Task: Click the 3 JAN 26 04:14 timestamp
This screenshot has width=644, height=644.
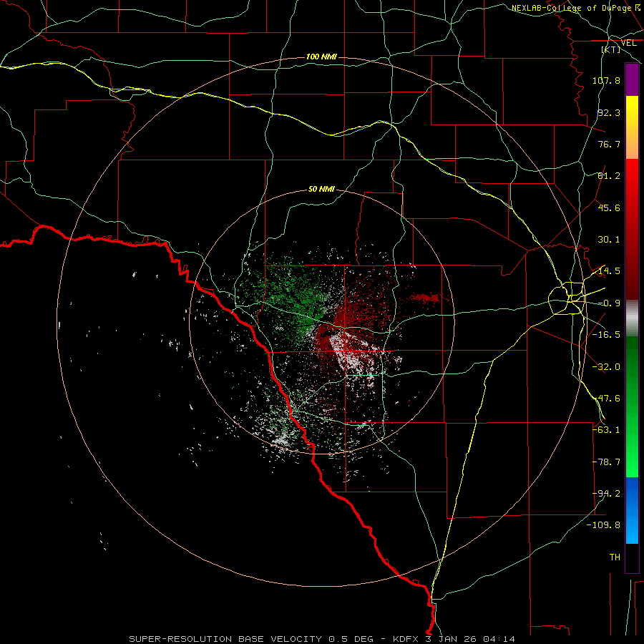Action: 470,639
